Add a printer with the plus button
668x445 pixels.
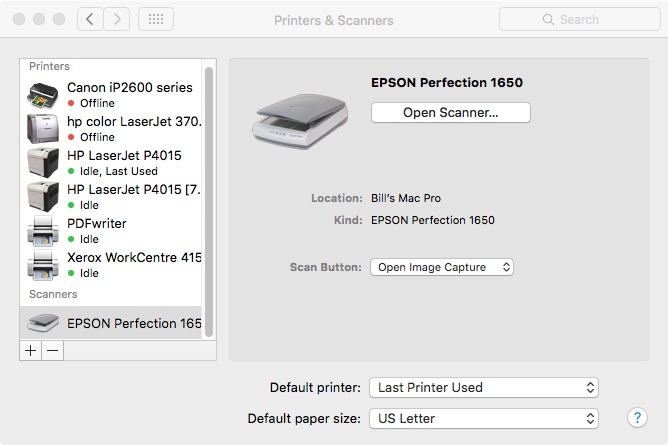[x=30, y=350]
